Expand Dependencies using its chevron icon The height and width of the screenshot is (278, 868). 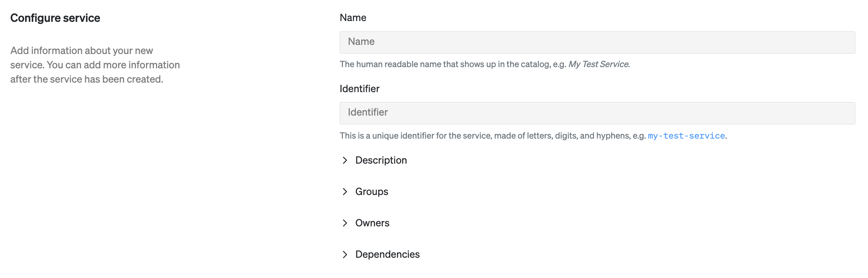[345, 254]
